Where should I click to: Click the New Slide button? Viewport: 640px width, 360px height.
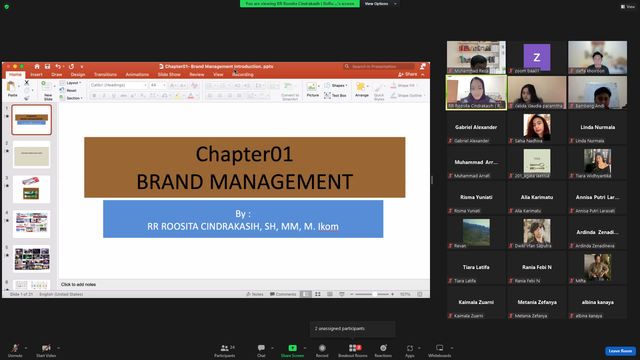point(47,91)
